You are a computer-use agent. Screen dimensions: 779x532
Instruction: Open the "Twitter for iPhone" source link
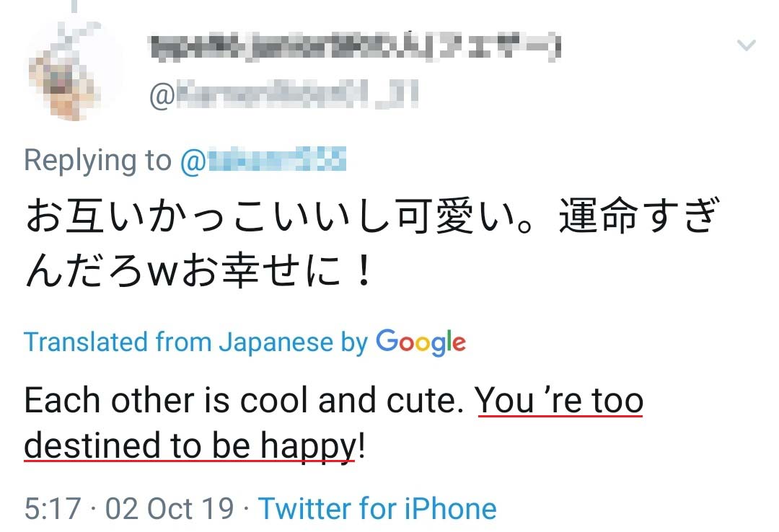tap(377, 508)
